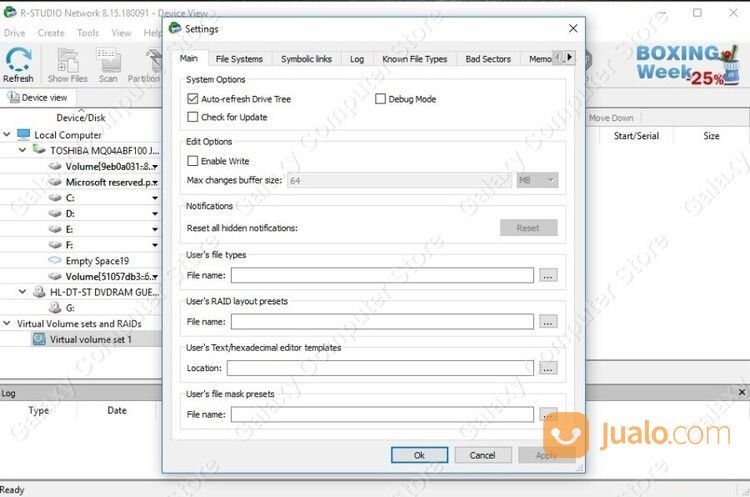
Task: Click the RAID layout presets File name field
Action: coord(382,321)
